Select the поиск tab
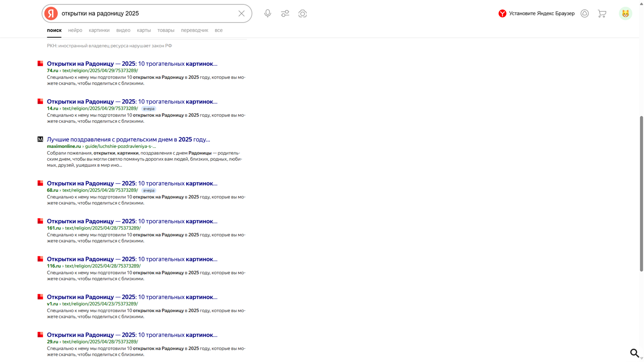The width and height of the screenshot is (644, 362). pos(54,30)
